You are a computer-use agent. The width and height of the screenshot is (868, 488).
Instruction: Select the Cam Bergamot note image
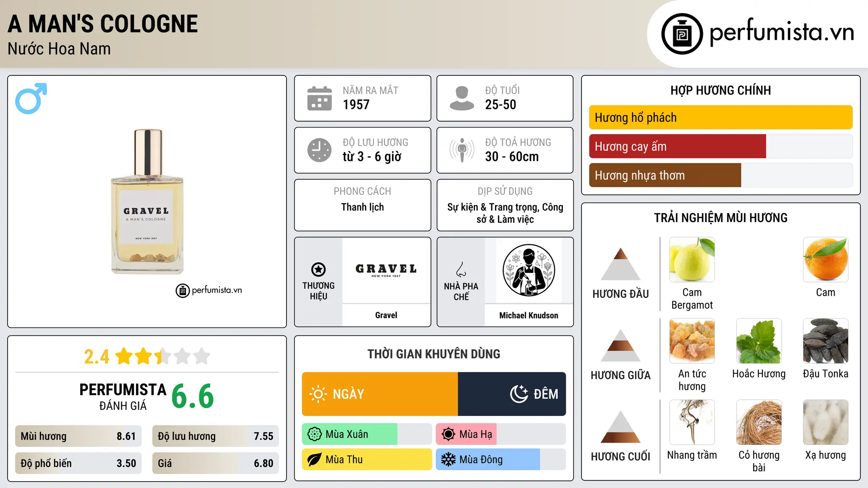click(692, 260)
